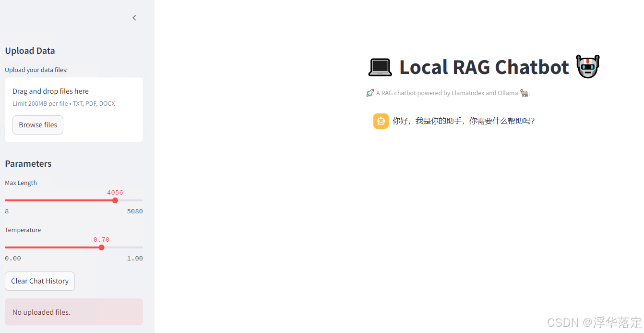Click the Max Length slider handle at 4056
The width and height of the screenshot is (644, 333).
point(115,200)
